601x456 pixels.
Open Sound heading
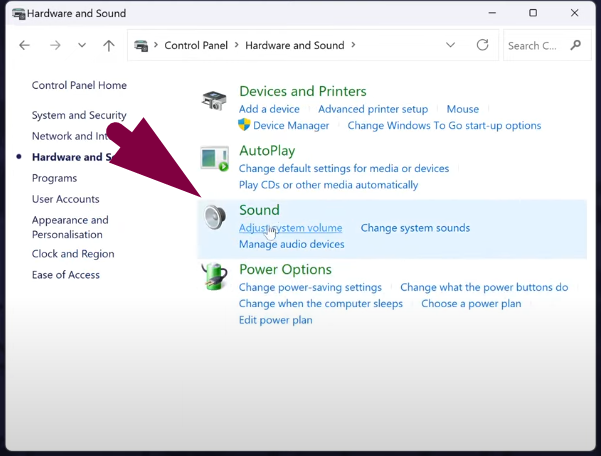pos(259,210)
